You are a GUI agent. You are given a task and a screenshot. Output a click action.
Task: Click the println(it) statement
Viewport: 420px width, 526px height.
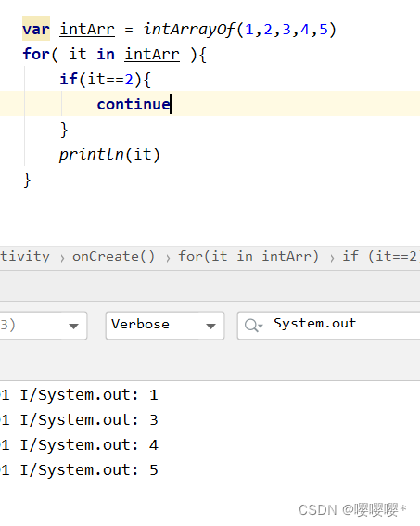(x=109, y=155)
